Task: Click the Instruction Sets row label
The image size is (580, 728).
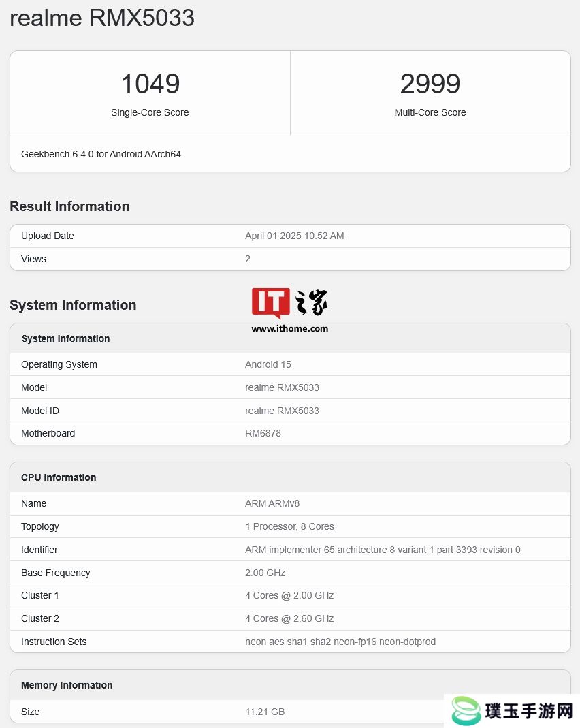Action: tap(54, 642)
